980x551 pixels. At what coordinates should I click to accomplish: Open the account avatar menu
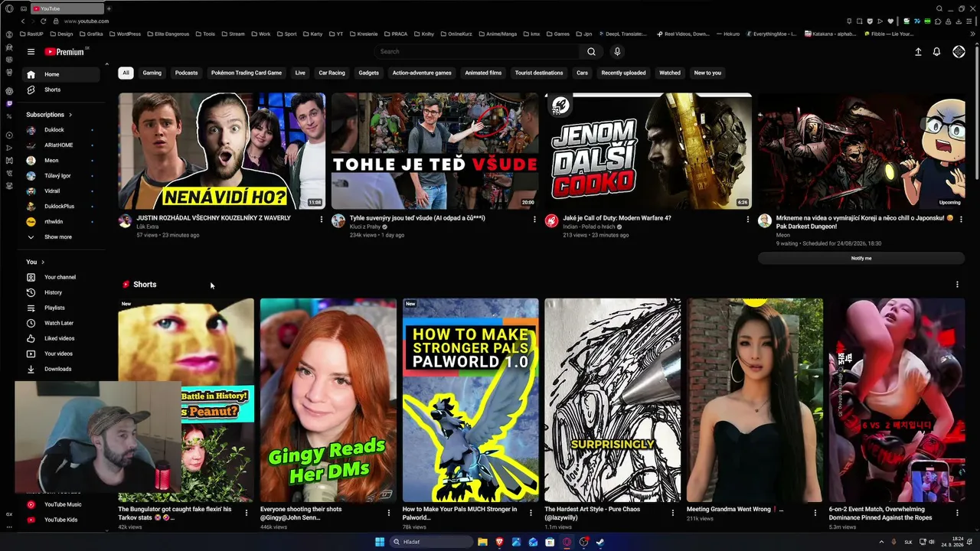click(x=959, y=51)
